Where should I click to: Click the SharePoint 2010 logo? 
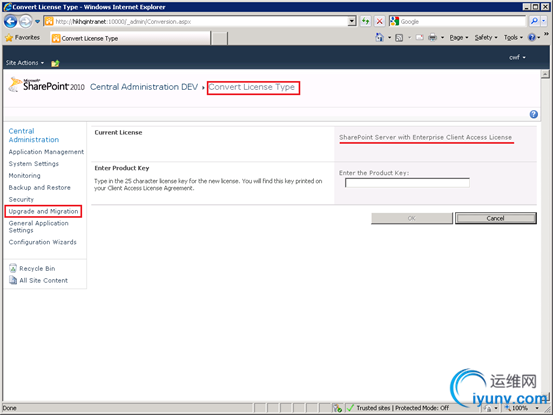pyautogui.click(x=47, y=85)
